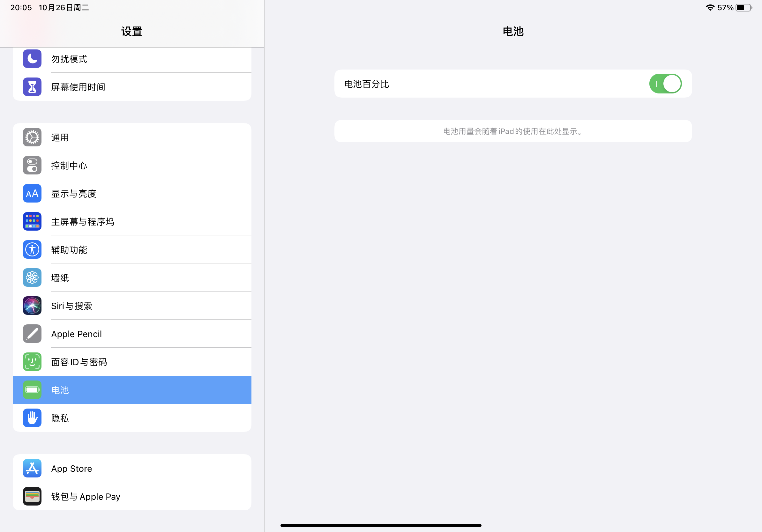This screenshot has height=532, width=762.
Task: Tap the Siri orb icon
Action: click(x=32, y=306)
